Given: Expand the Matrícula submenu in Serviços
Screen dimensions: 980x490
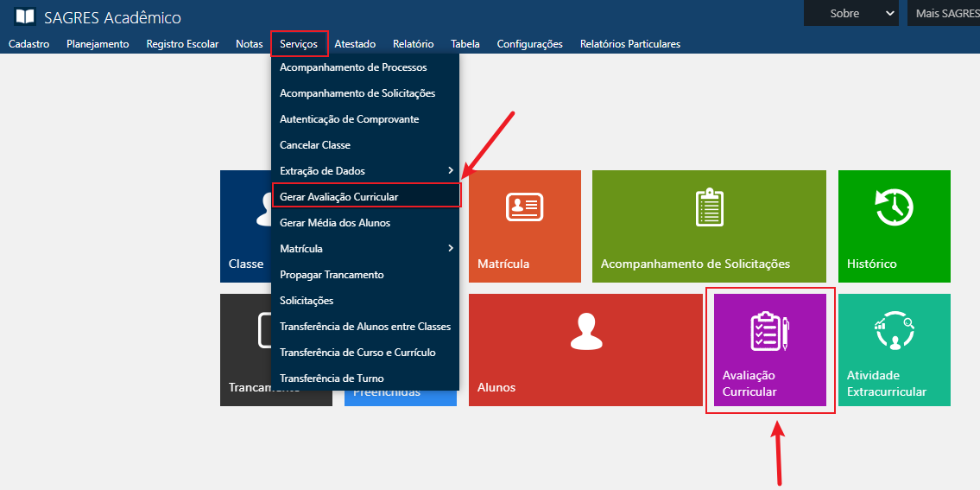Looking at the screenshot, I should click(365, 249).
